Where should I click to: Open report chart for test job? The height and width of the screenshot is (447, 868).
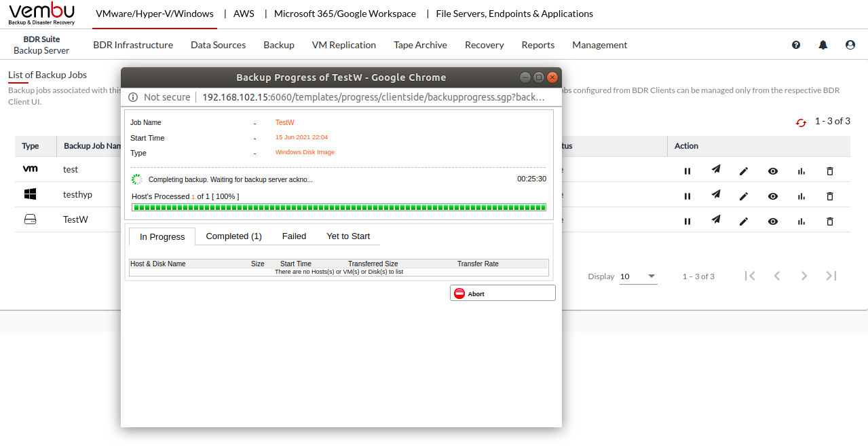(x=801, y=171)
